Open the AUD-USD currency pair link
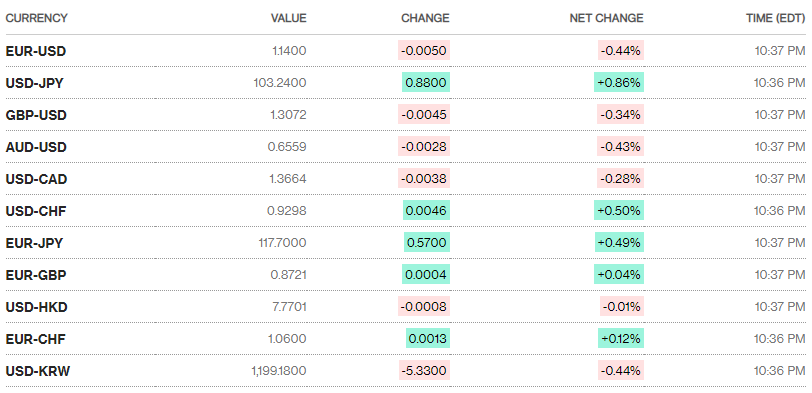 tap(36, 147)
